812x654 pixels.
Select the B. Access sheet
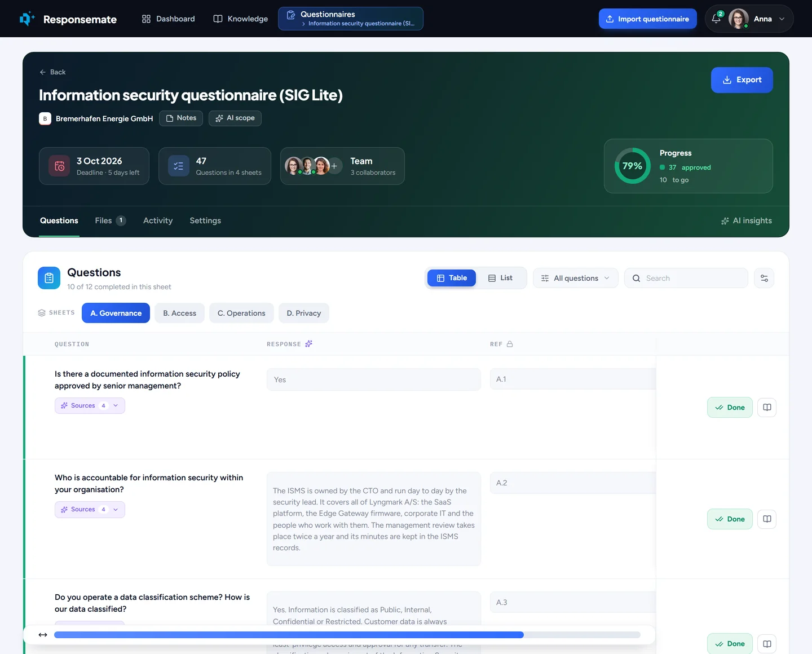tap(180, 313)
